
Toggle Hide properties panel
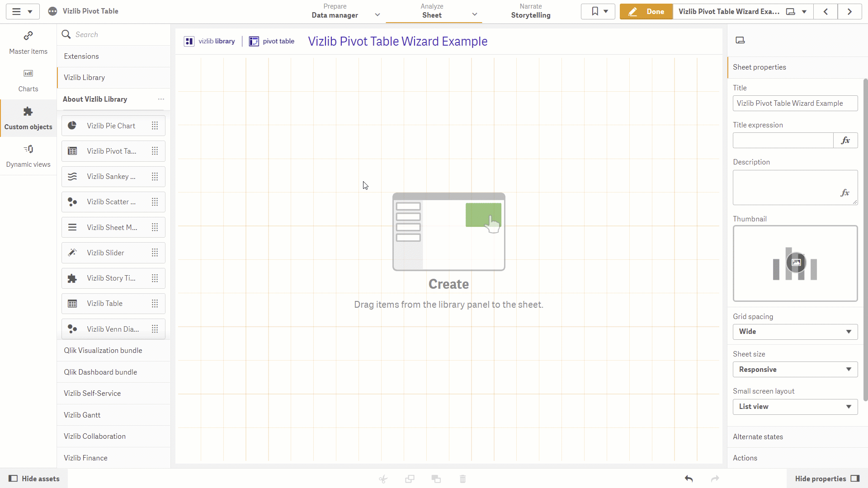point(827,479)
